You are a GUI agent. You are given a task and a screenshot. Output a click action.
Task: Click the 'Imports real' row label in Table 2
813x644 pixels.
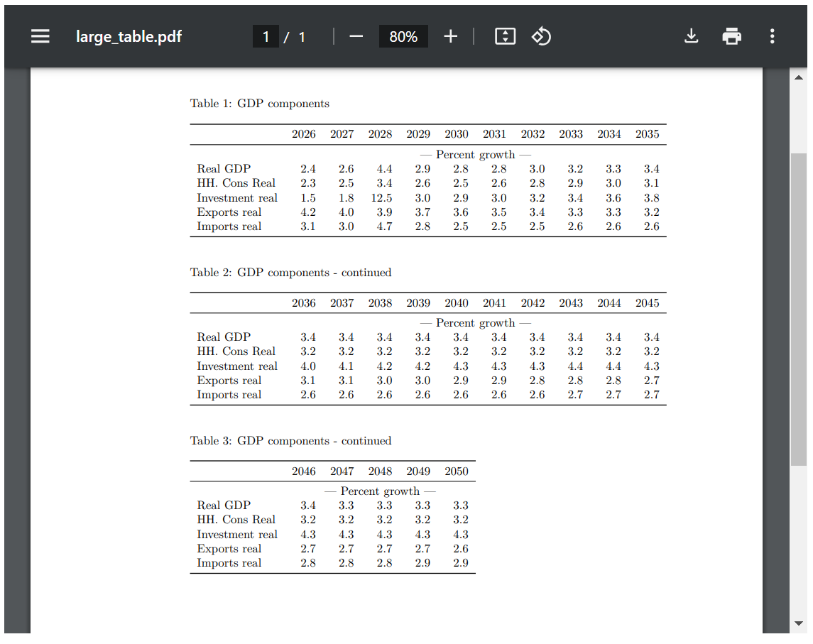(x=229, y=395)
